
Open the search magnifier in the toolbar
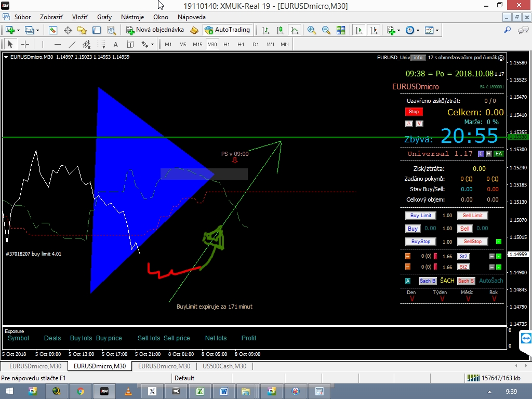pos(507,30)
